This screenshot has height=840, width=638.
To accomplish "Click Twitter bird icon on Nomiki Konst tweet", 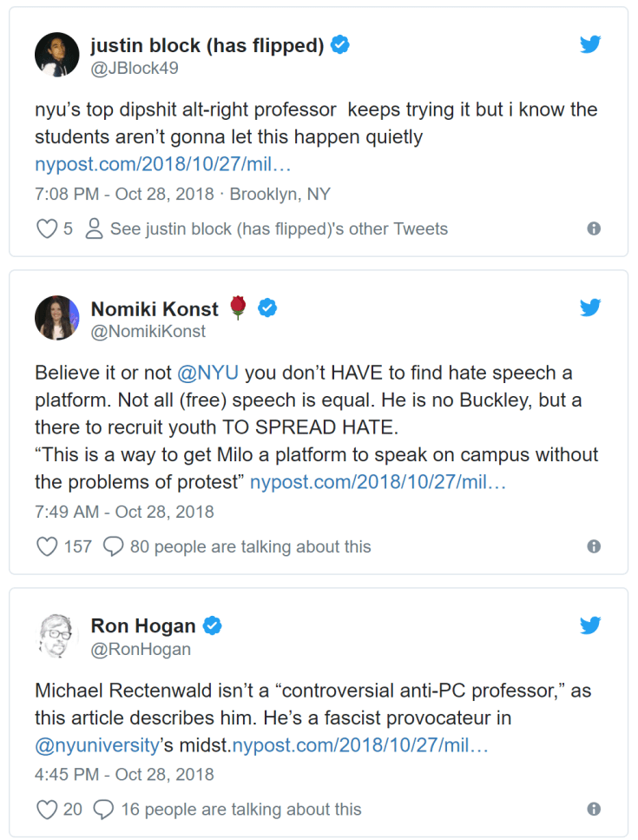I will click(x=590, y=308).
